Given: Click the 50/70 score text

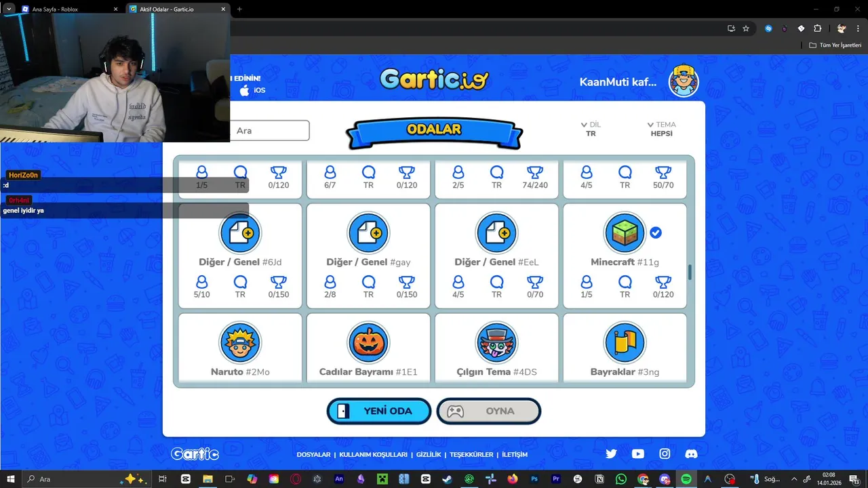Looking at the screenshot, I should (x=663, y=185).
